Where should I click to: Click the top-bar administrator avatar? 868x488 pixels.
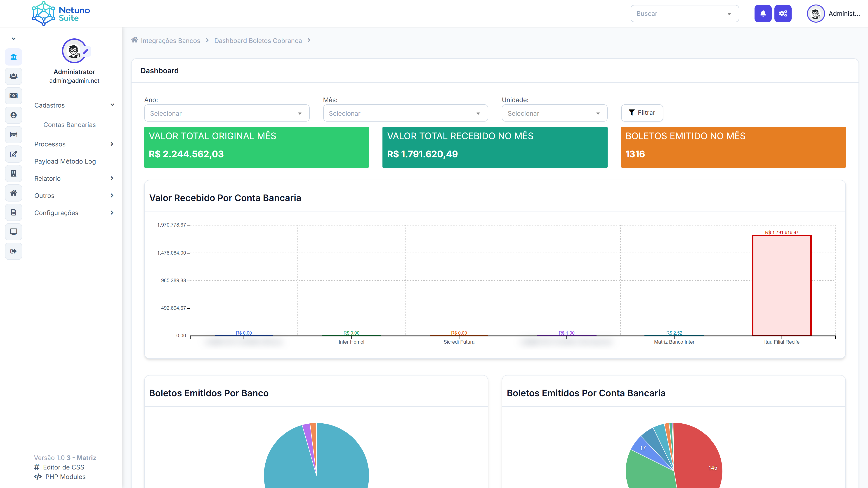pos(815,14)
